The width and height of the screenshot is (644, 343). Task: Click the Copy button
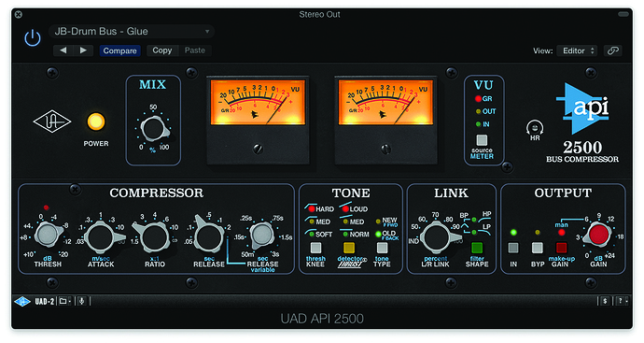coord(162,50)
